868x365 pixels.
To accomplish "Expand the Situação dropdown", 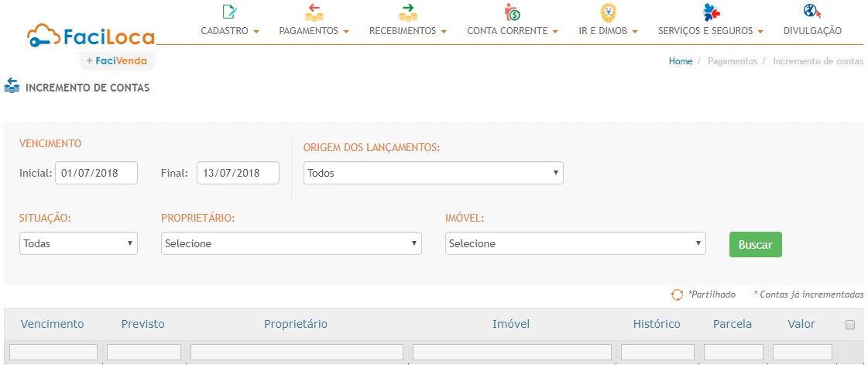I will [78, 243].
